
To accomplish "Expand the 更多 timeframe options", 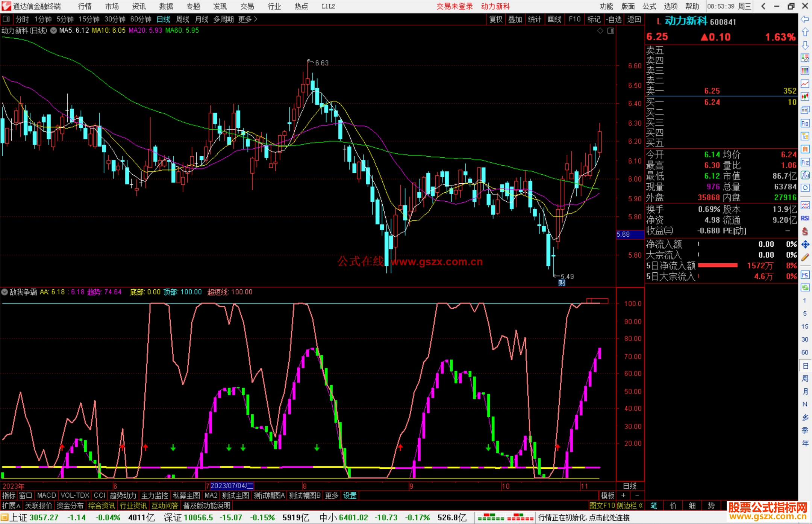I will (248, 19).
